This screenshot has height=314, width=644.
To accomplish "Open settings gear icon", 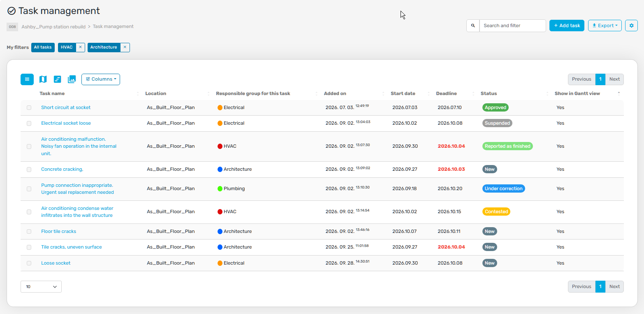I will (631, 26).
